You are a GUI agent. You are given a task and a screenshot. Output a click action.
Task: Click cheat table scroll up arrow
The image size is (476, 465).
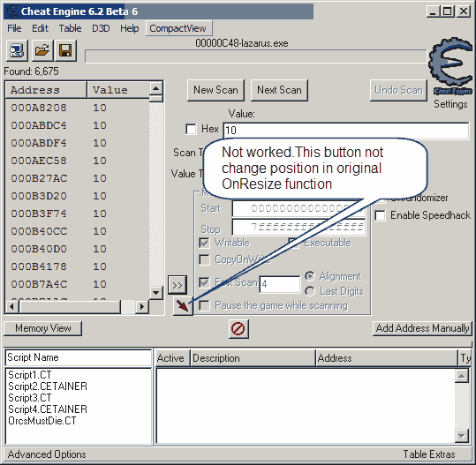coord(462,376)
